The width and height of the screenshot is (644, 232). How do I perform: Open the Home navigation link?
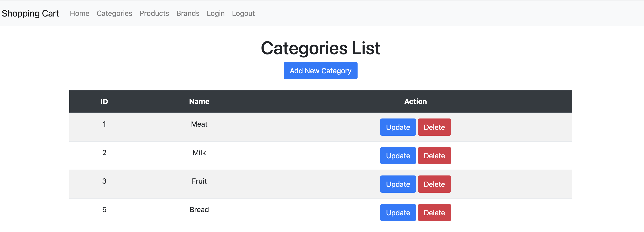(x=79, y=14)
